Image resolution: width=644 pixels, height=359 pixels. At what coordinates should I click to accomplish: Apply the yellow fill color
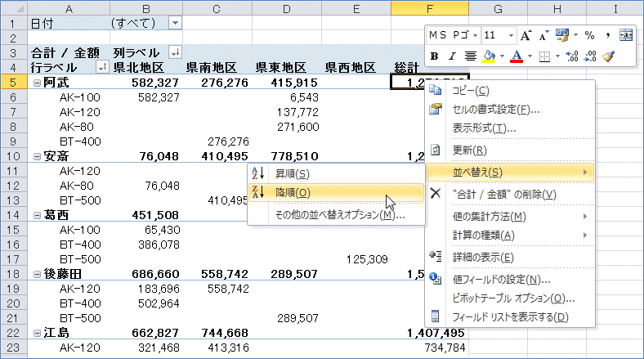[489, 56]
